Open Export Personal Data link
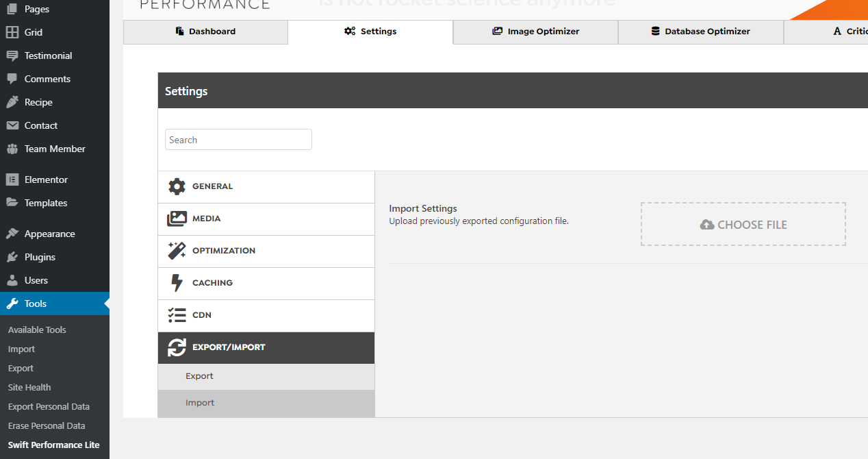The height and width of the screenshot is (459, 868). pyautogui.click(x=49, y=406)
